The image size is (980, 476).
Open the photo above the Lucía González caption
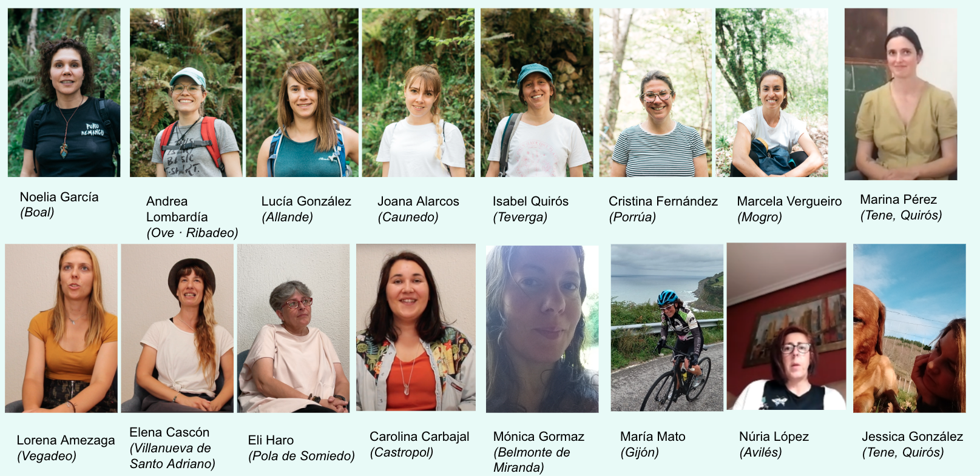pyautogui.click(x=302, y=92)
